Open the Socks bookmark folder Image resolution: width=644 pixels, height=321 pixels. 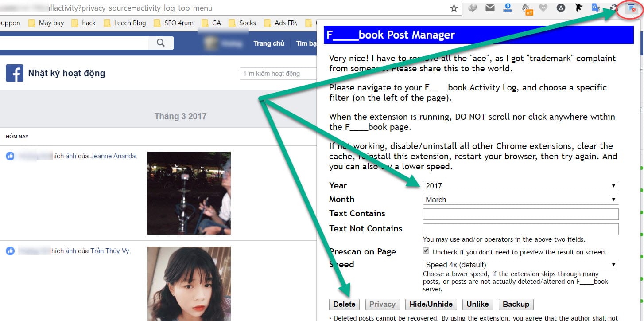pos(242,23)
